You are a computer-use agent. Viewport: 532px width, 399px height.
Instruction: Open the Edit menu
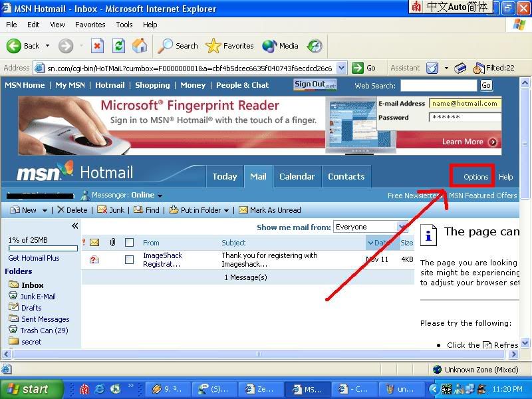(x=33, y=25)
